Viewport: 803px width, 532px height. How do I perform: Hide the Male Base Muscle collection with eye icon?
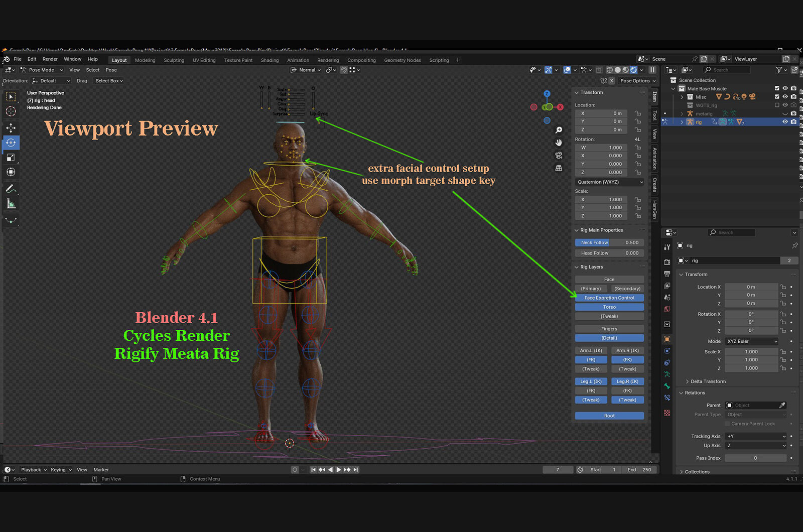point(785,88)
